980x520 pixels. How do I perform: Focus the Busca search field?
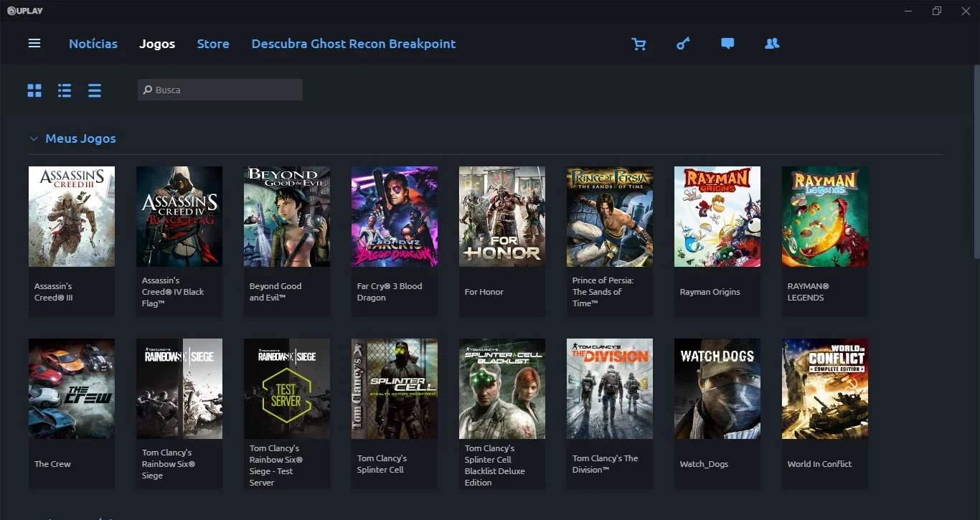point(220,90)
